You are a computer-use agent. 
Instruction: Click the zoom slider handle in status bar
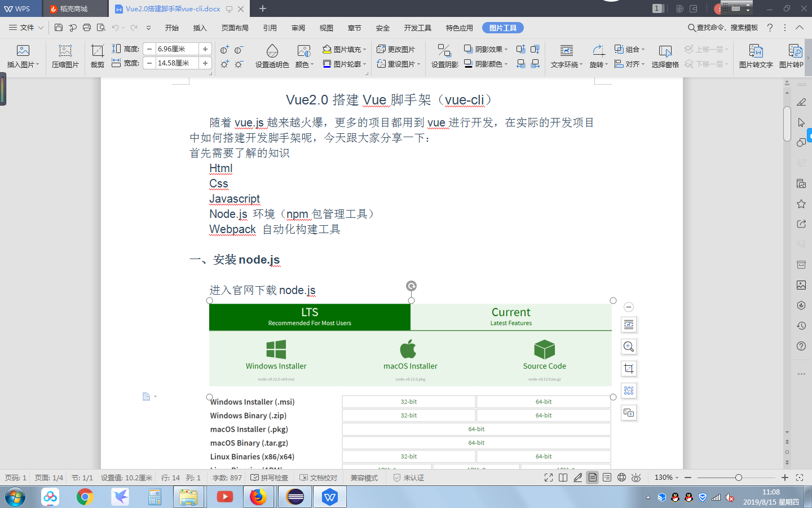click(739, 478)
